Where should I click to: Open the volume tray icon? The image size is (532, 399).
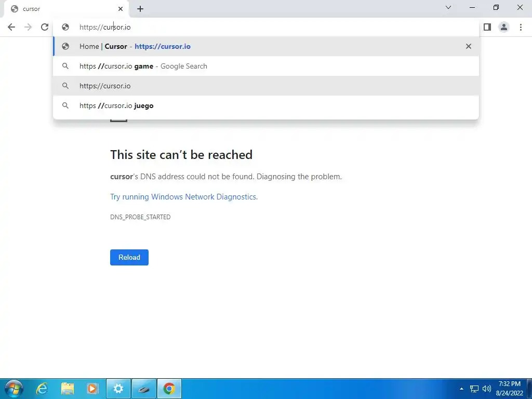point(486,389)
